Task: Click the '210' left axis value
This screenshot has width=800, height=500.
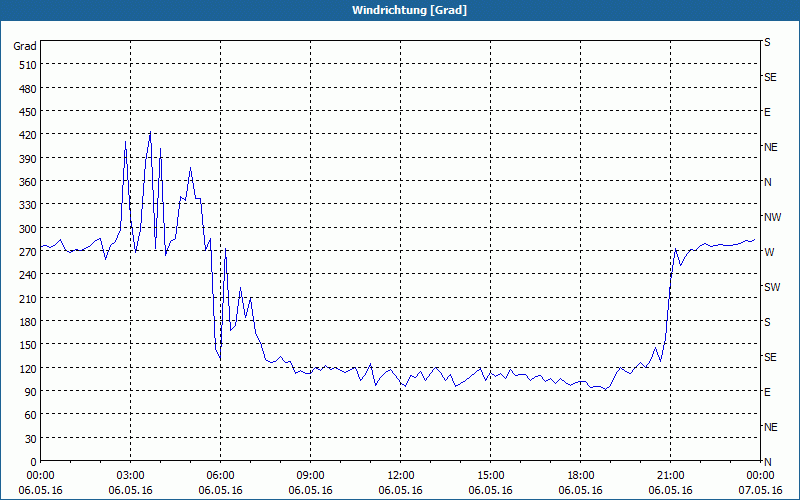Action: [28, 299]
